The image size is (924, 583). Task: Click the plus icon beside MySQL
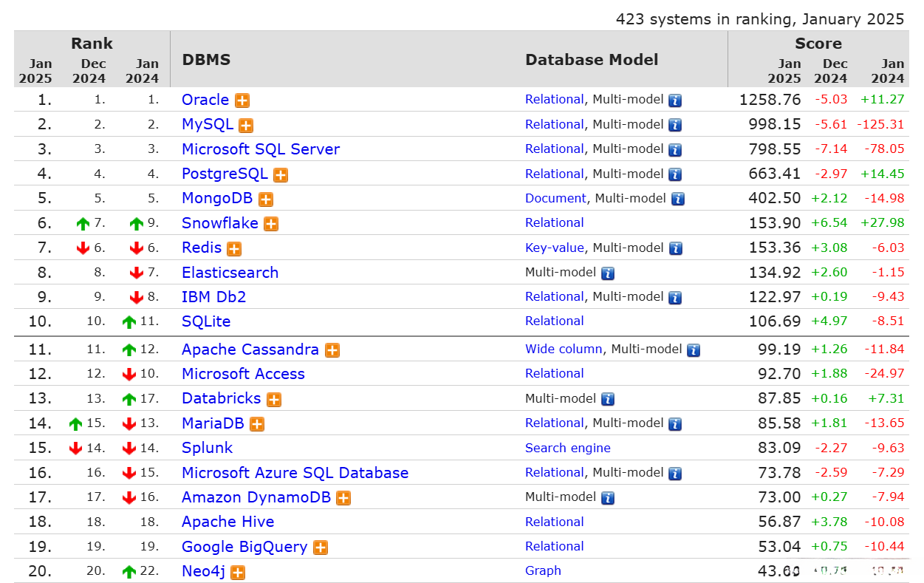tap(246, 126)
